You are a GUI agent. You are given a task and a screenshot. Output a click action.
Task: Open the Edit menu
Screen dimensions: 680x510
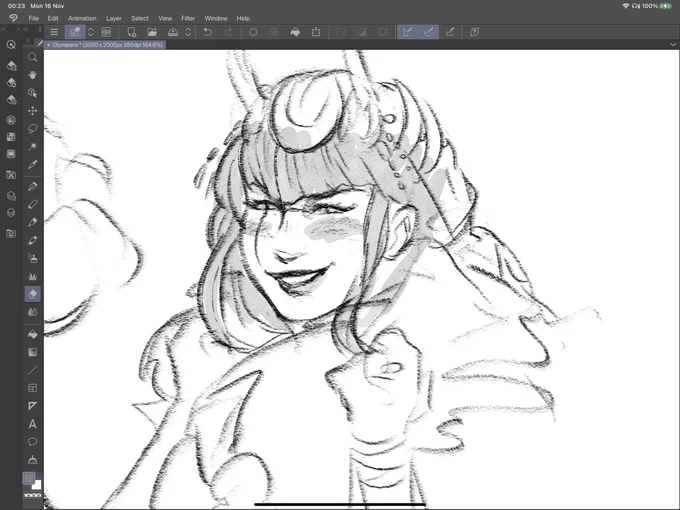53,18
